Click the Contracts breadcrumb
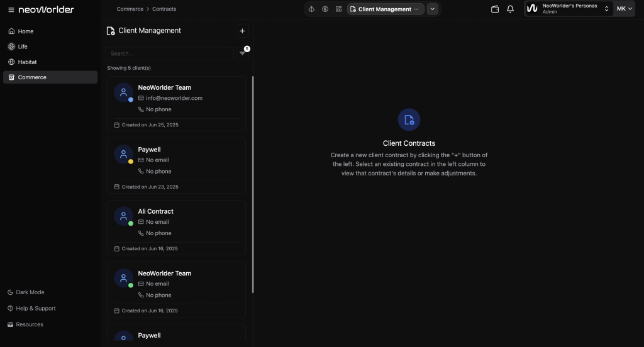 pos(164,9)
